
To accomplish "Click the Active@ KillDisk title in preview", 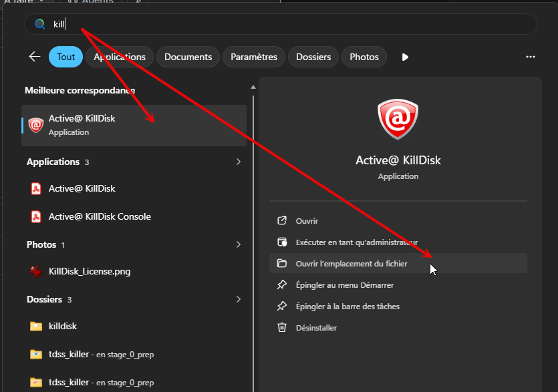I will [398, 160].
